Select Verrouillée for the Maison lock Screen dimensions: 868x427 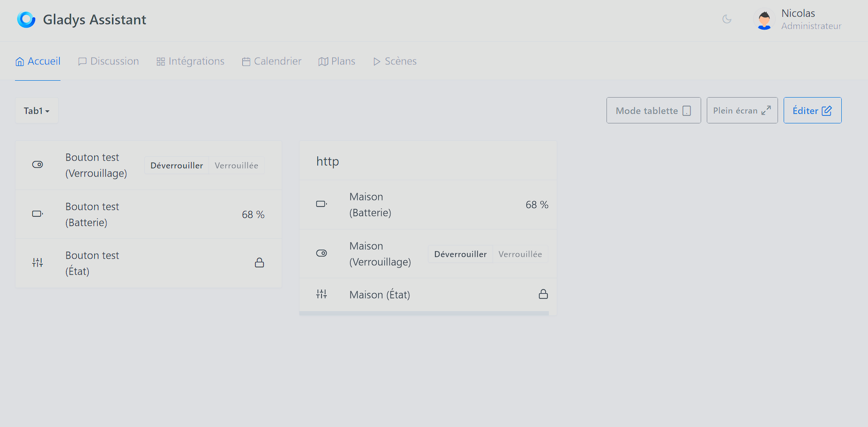[x=520, y=254]
